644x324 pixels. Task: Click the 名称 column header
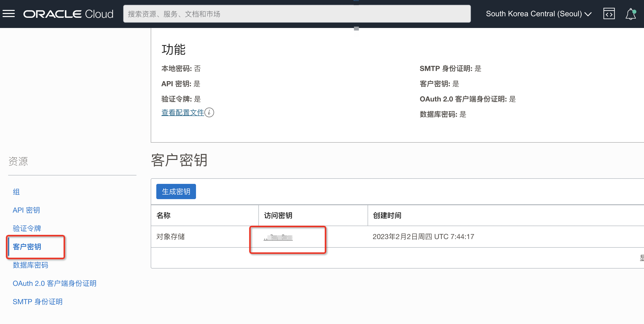(x=163, y=215)
